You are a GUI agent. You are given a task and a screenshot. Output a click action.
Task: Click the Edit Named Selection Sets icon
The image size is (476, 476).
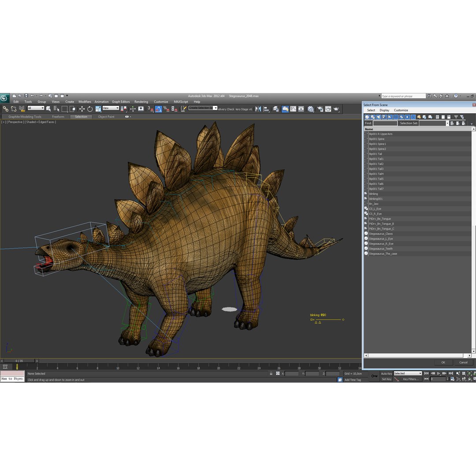click(184, 109)
